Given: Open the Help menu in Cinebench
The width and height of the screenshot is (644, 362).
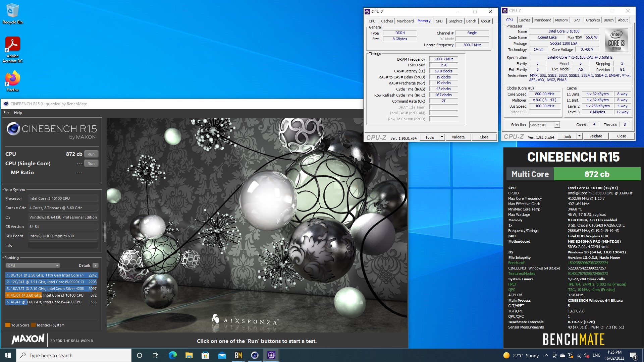Looking at the screenshot, I should tap(18, 113).
